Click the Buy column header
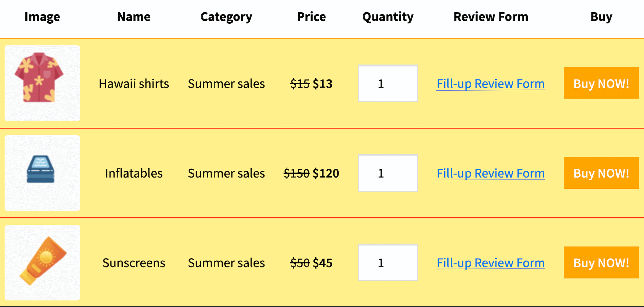This screenshot has height=307, width=644. (x=601, y=17)
